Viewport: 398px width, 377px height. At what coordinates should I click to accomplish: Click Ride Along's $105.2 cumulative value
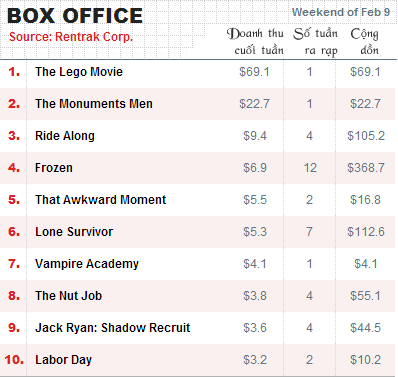(366, 136)
